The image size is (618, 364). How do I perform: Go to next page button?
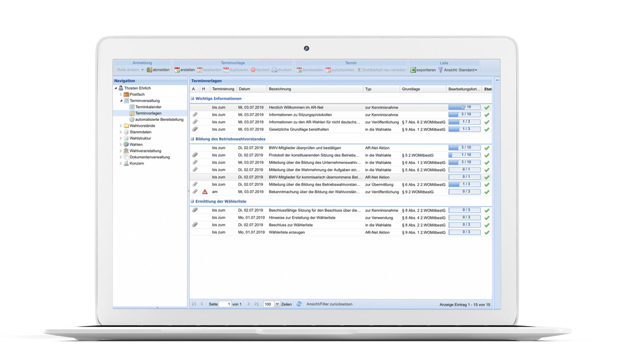pos(249,304)
